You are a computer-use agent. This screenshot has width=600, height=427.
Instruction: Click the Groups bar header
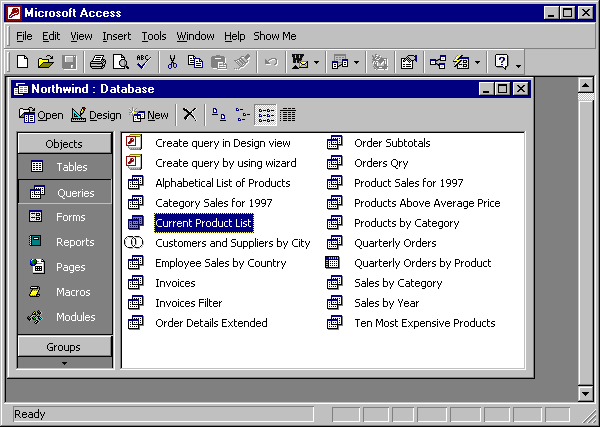click(x=64, y=347)
